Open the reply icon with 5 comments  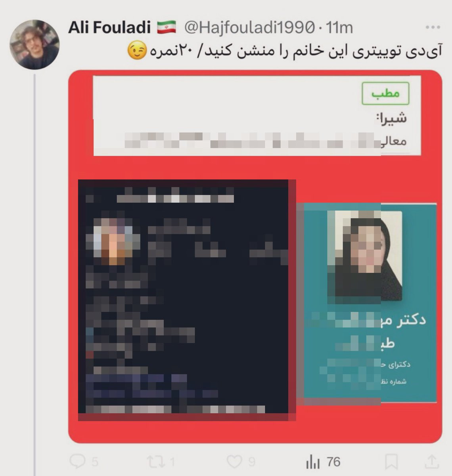(x=77, y=461)
